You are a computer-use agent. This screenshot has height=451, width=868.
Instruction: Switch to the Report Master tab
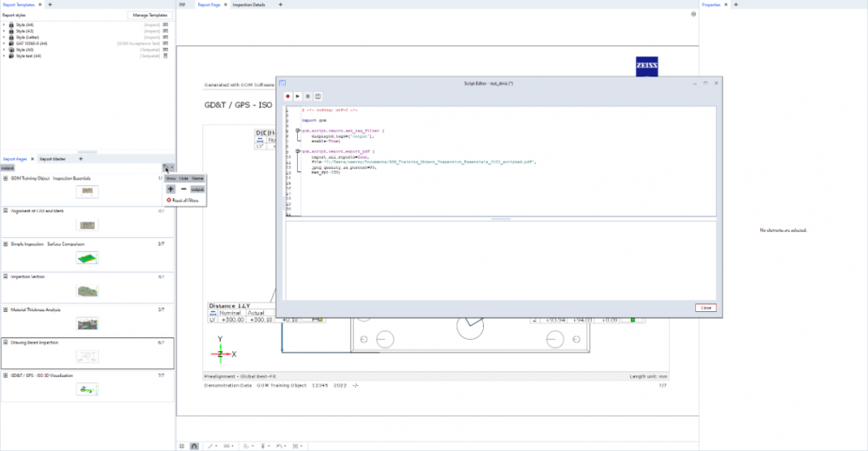click(x=53, y=159)
